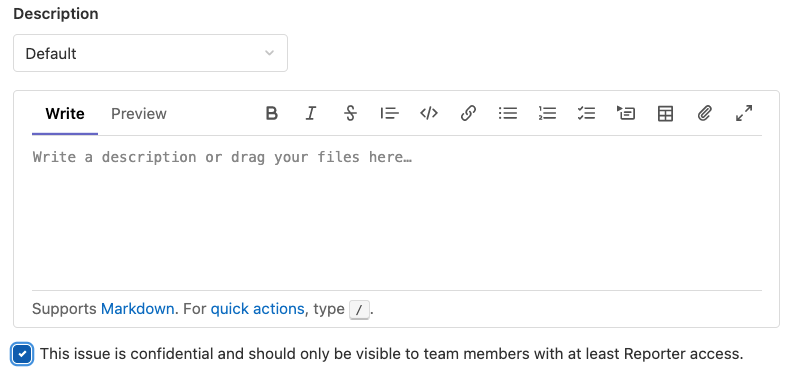Add a bullet list
The image size is (791, 382).
point(507,114)
